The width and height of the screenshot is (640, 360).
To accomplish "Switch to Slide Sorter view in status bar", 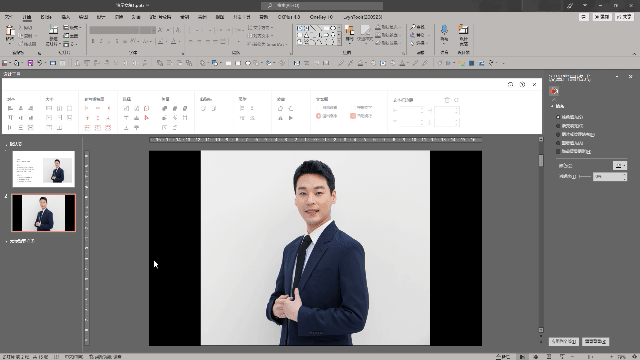I will click(x=536, y=357).
